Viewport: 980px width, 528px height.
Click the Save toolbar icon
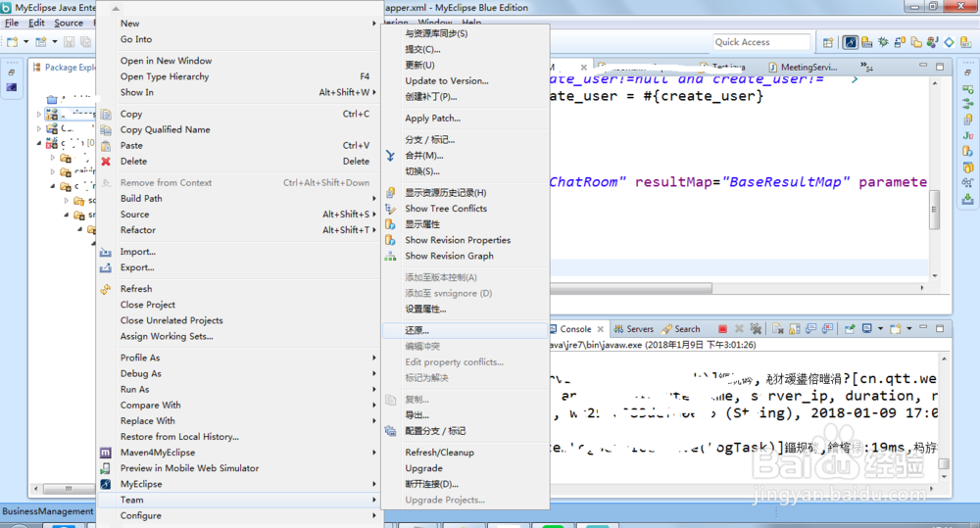click(x=69, y=42)
